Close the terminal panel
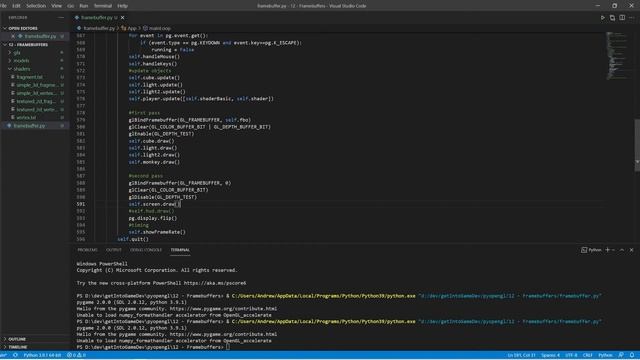 click(631, 250)
